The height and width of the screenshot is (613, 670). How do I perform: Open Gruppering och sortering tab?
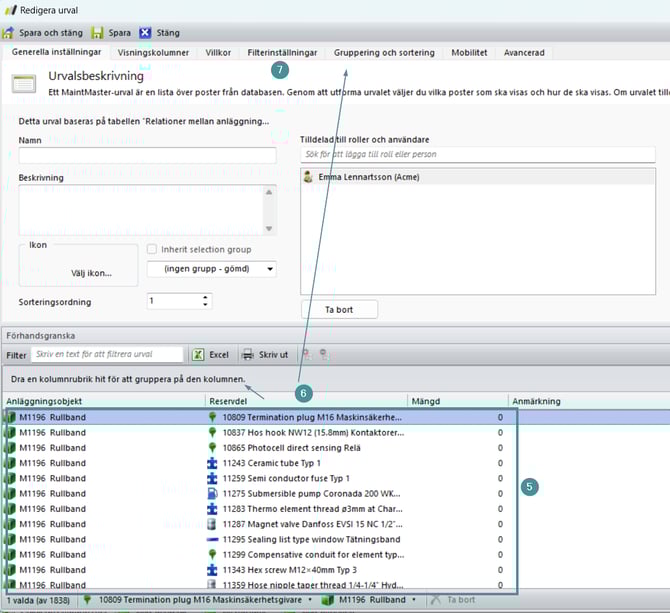(384, 53)
